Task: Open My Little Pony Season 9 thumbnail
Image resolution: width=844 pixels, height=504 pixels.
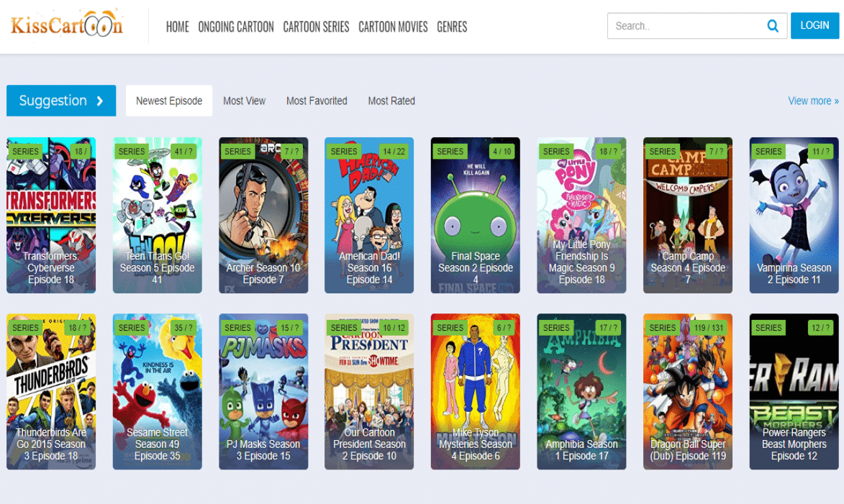Action: [x=581, y=215]
